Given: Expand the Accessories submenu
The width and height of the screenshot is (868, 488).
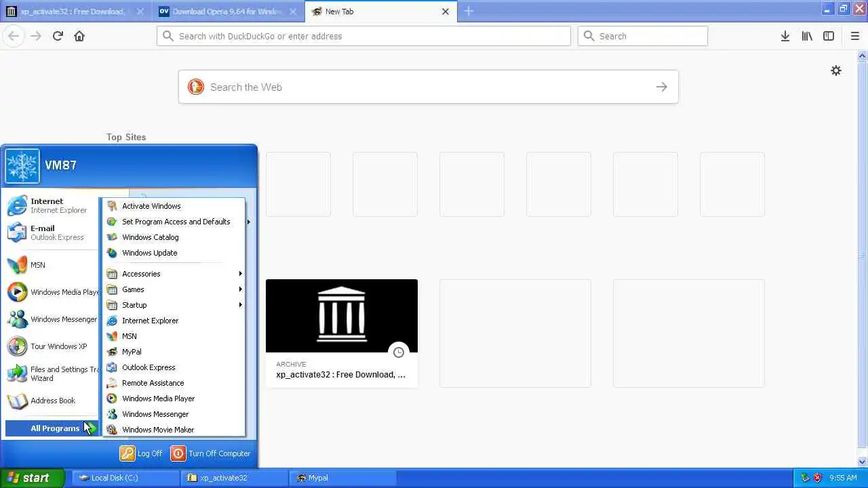Looking at the screenshot, I should pyautogui.click(x=174, y=274).
